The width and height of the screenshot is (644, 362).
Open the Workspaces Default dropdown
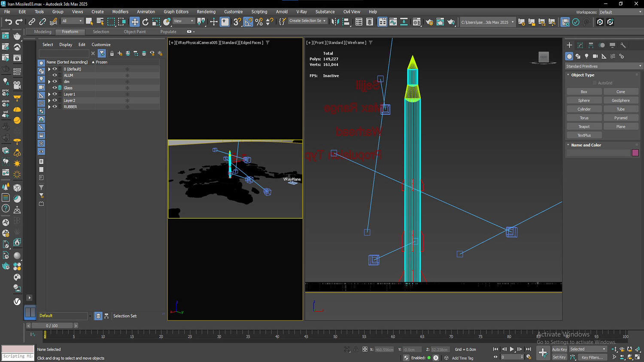(x=620, y=12)
